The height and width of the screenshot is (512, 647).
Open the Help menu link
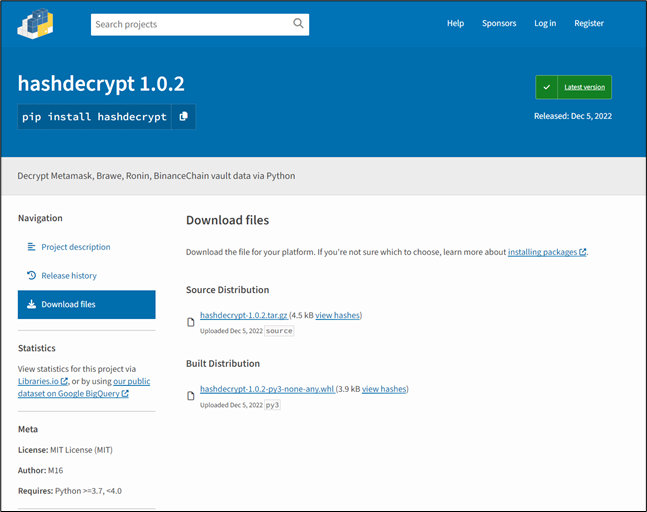455,23
